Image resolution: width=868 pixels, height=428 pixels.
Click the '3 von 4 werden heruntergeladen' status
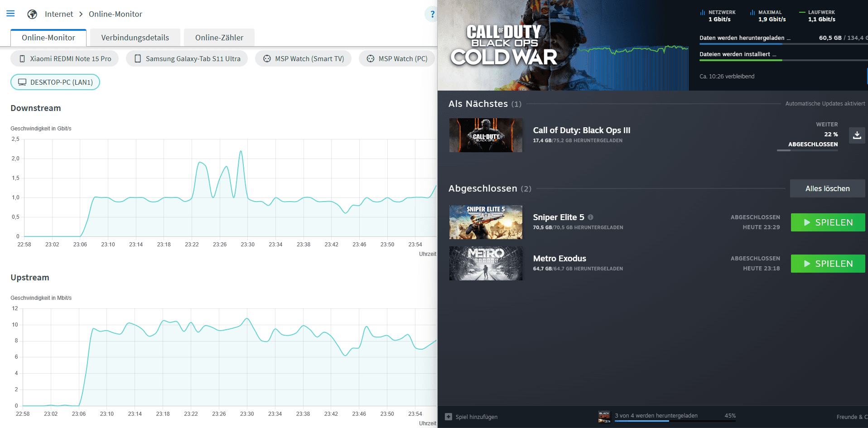pyautogui.click(x=656, y=416)
